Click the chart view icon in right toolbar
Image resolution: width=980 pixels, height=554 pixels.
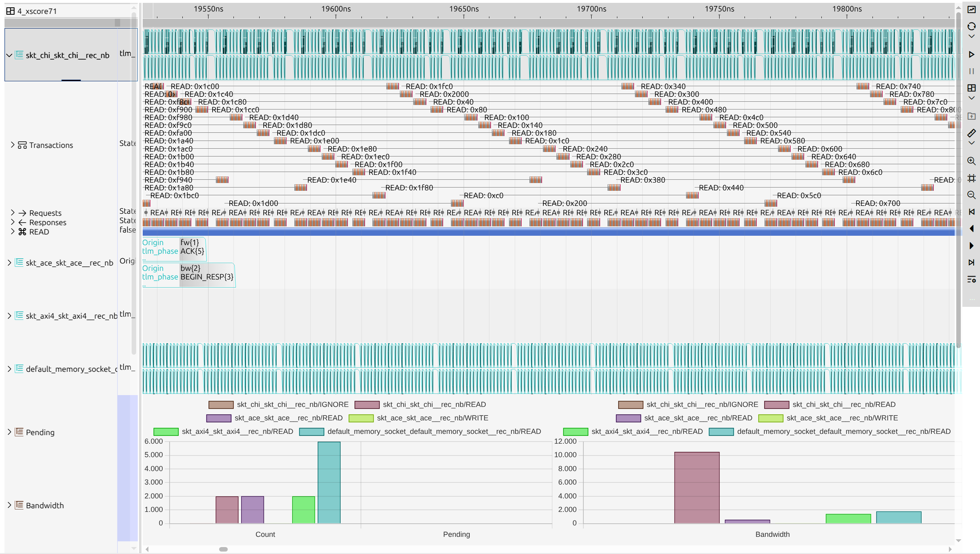(x=971, y=9)
